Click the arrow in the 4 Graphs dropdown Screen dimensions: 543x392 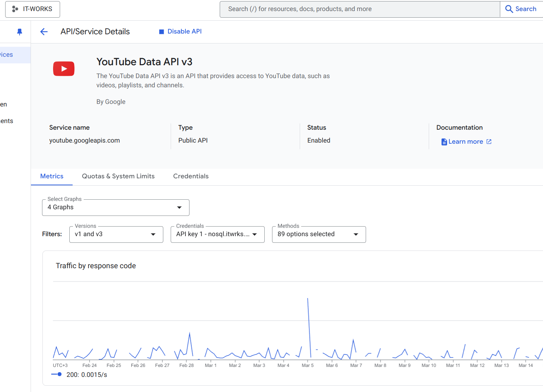point(180,207)
